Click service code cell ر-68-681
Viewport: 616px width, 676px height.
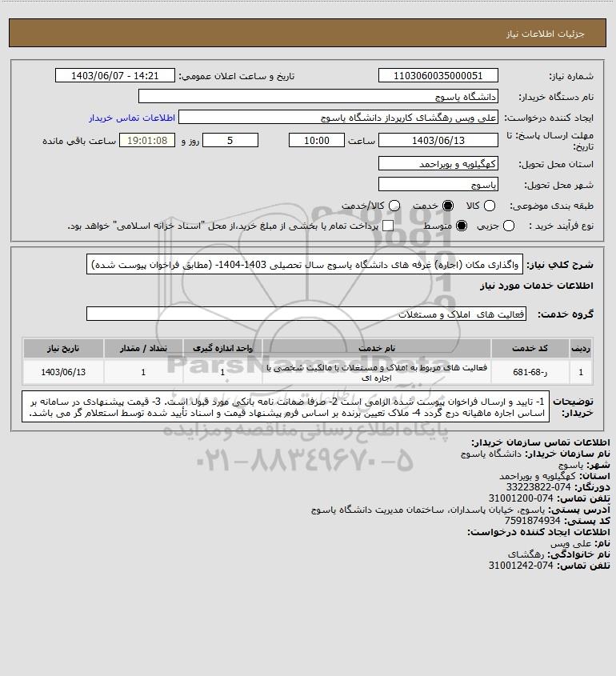530,372
